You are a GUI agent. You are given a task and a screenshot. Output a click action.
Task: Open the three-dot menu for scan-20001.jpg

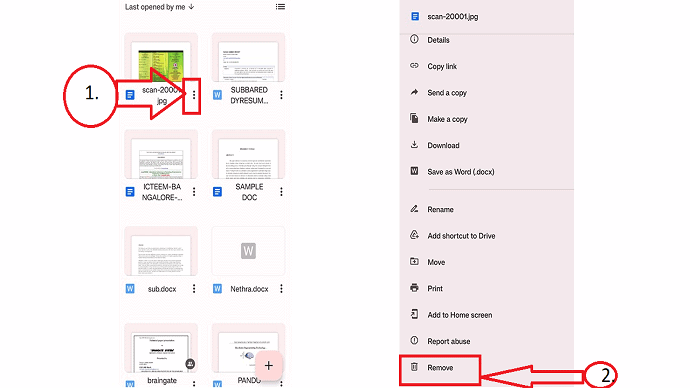pyautogui.click(x=194, y=95)
